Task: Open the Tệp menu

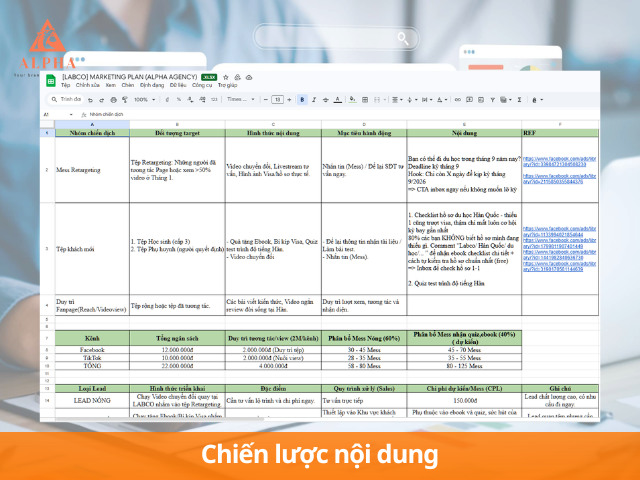Action: [65, 85]
